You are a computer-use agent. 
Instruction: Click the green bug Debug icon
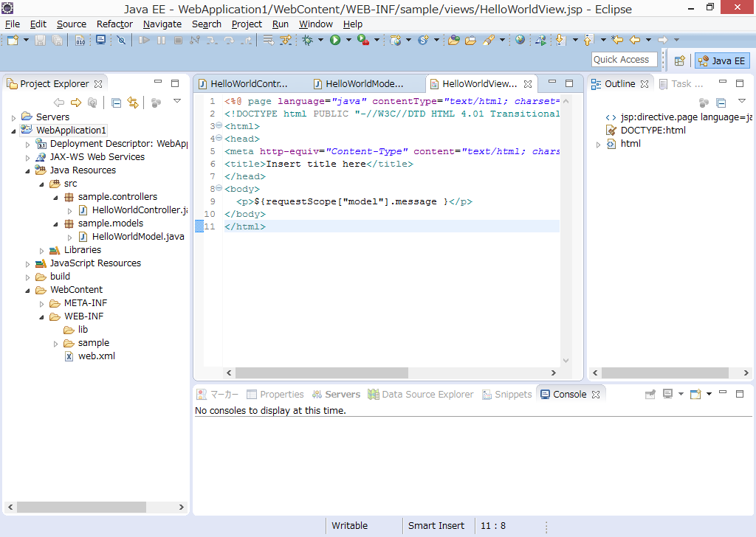click(x=307, y=40)
